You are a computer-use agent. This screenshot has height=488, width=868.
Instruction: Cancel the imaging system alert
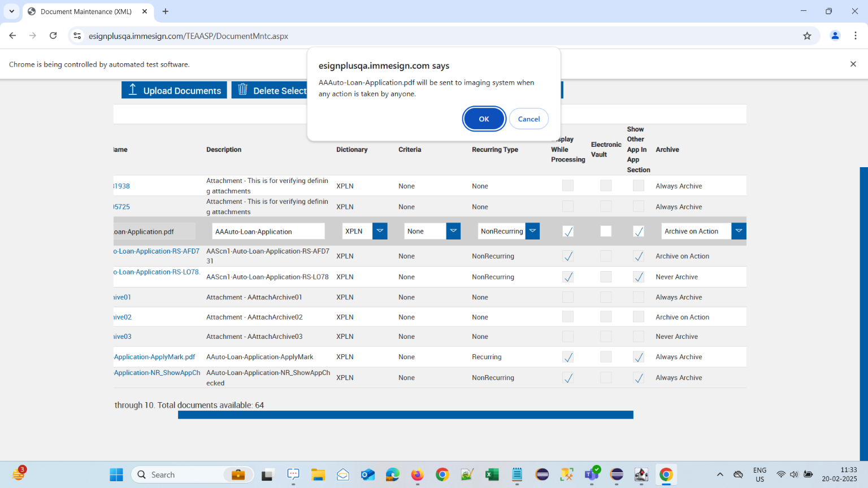[528, 119]
